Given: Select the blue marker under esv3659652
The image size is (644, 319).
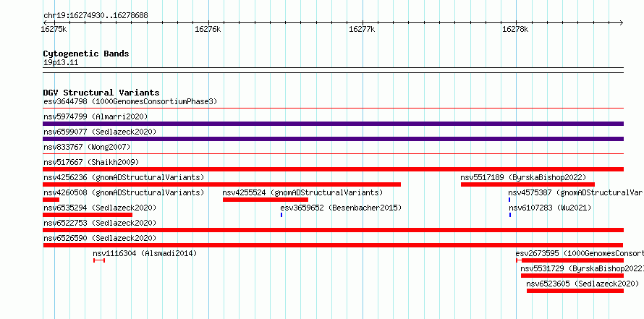Looking at the screenshot, I should click(281, 215).
